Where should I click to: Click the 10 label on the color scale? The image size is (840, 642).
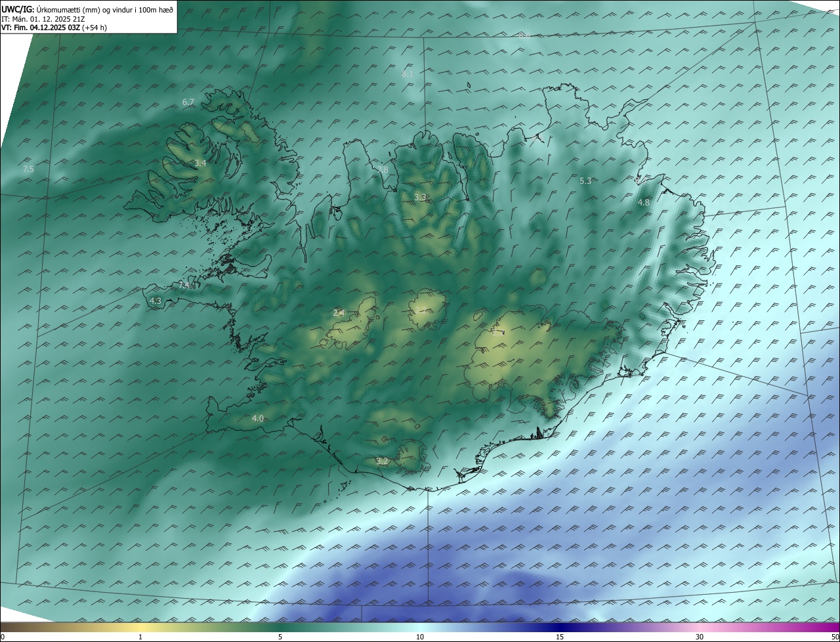(420, 637)
